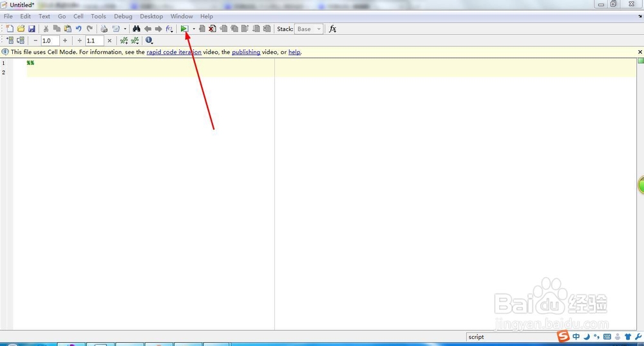
Task: Click the Step Out debug icon
Action: [245, 29]
